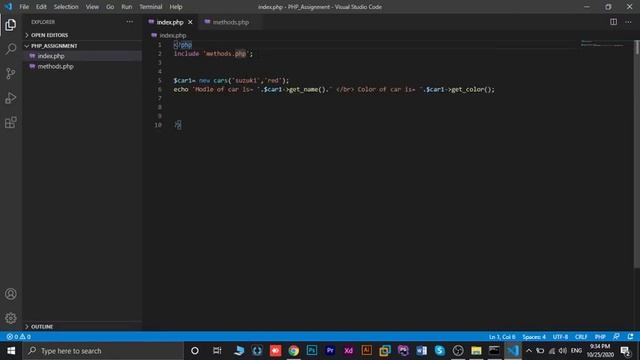Open the Accounts menu icon
Screen dimensions: 640x360
click(11, 294)
